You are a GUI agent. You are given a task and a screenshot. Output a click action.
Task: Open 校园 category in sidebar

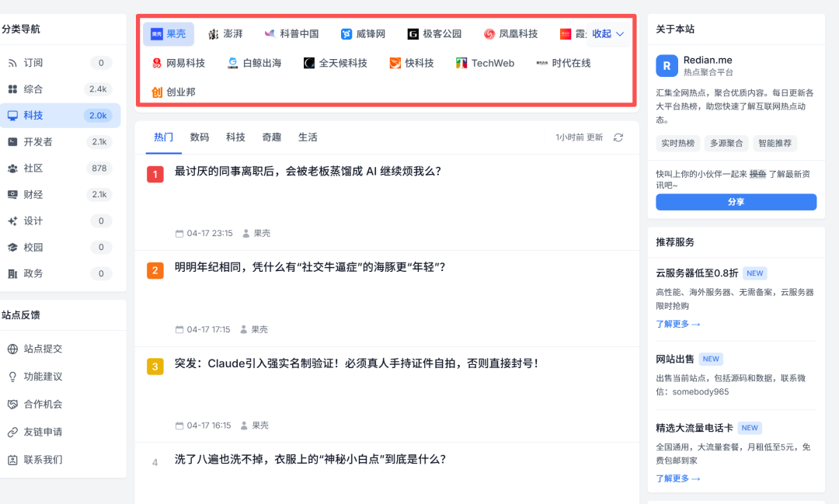point(61,247)
